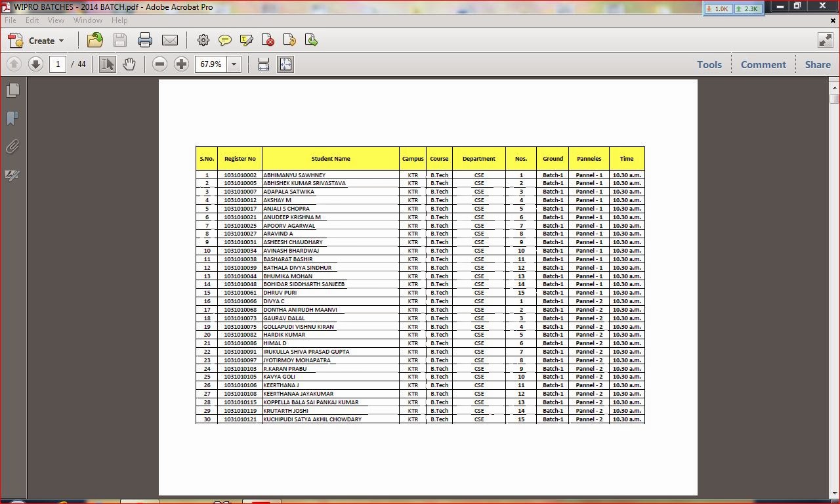The width and height of the screenshot is (840, 504).
Task: Toggle the Select tool in the toolbar
Action: (x=107, y=64)
